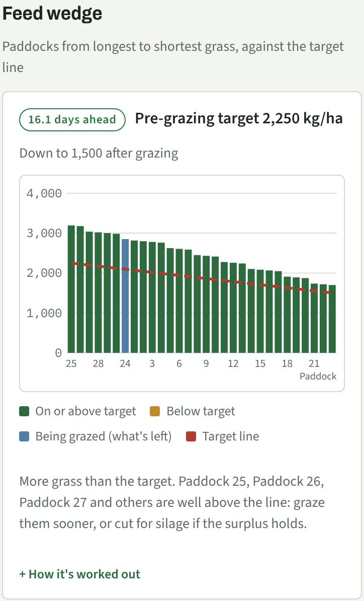The width and height of the screenshot is (364, 601).
Task: Click the 'Being grazed (what's left)' legend label
Action: (104, 436)
